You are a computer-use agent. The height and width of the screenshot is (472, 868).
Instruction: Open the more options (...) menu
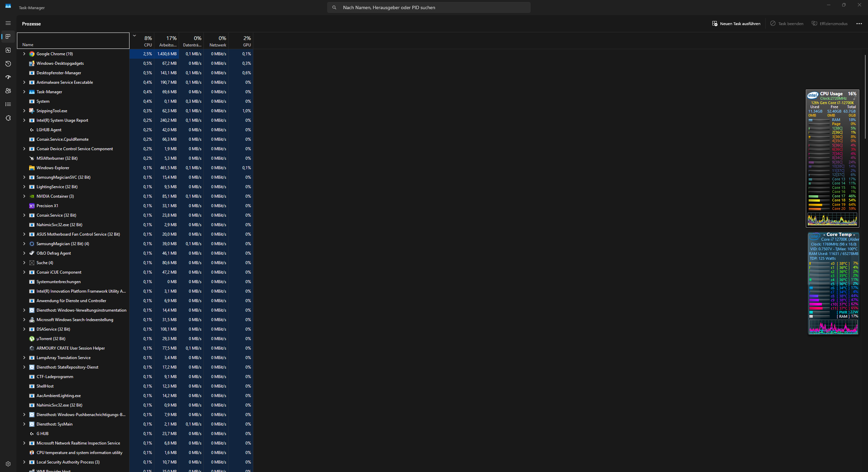(x=859, y=23)
